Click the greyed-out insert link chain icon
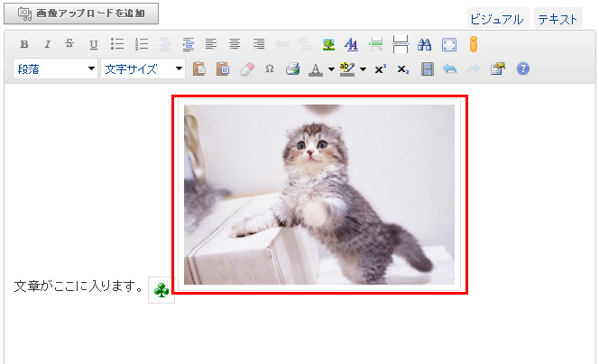Image resolution: width=599 pixels, height=364 pixels. coord(282,45)
